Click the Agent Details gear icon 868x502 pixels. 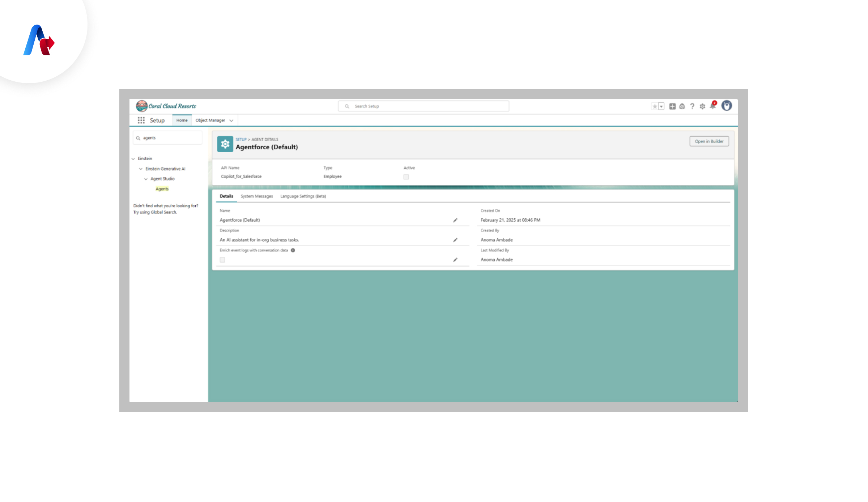pos(225,144)
